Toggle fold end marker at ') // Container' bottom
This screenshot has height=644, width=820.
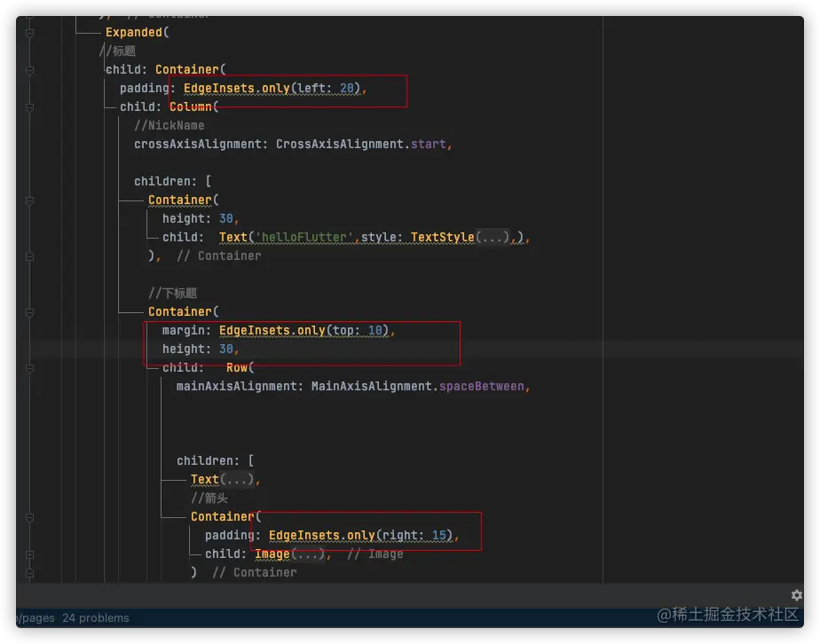coord(30,573)
